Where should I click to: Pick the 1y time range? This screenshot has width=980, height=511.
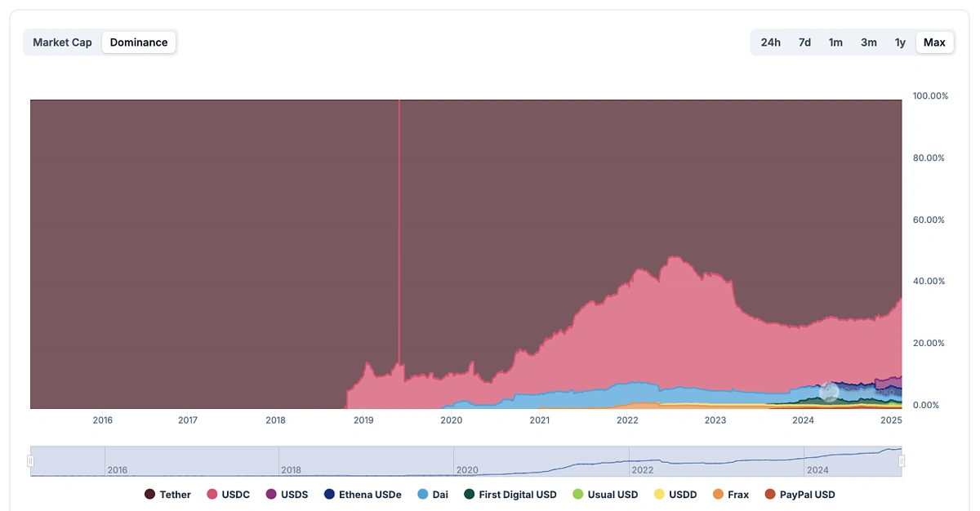point(900,42)
